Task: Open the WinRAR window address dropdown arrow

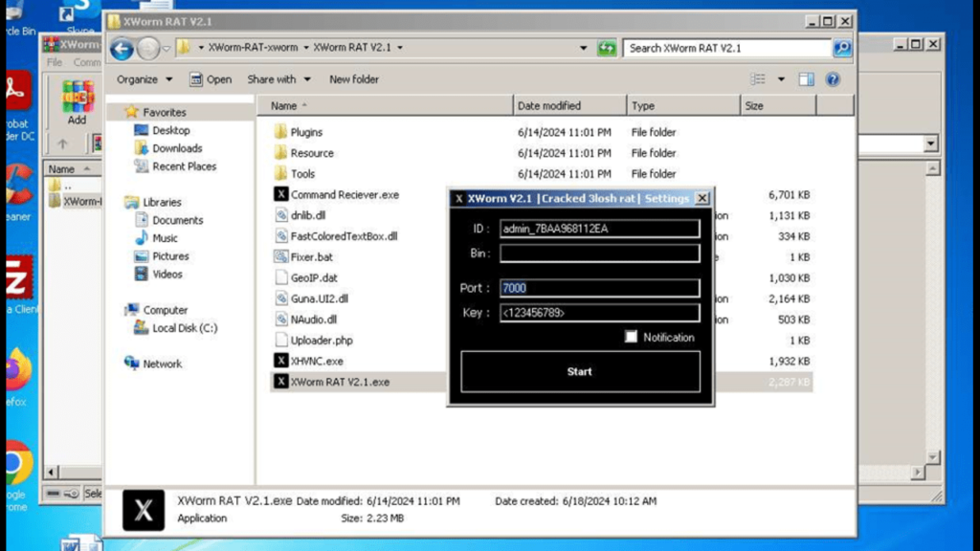Action: point(930,144)
